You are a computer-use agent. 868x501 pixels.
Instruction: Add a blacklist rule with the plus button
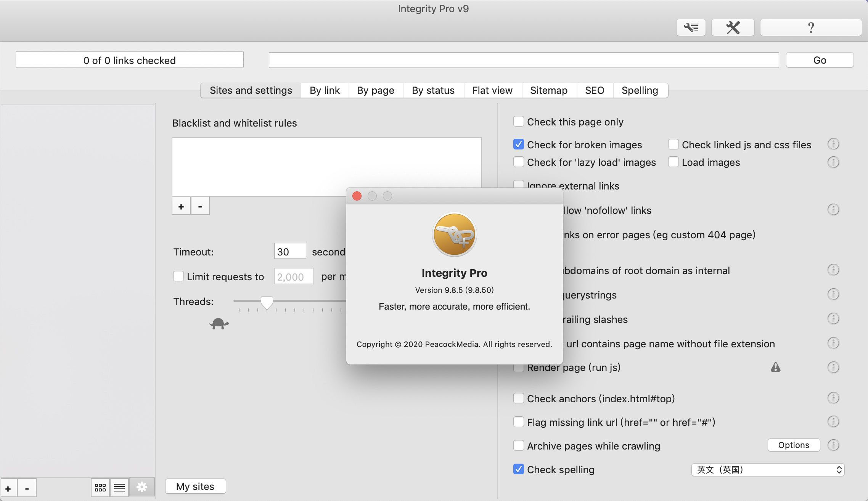click(x=181, y=206)
